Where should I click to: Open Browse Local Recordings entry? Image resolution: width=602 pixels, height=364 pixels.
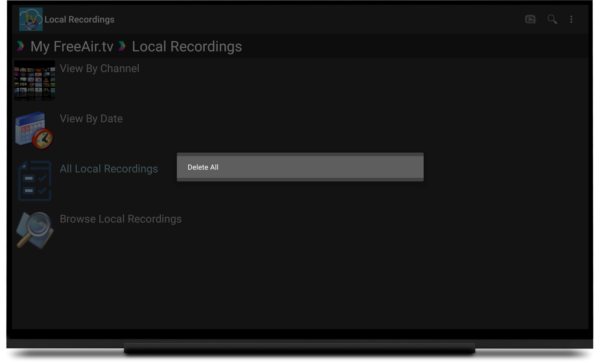pyautogui.click(x=121, y=219)
